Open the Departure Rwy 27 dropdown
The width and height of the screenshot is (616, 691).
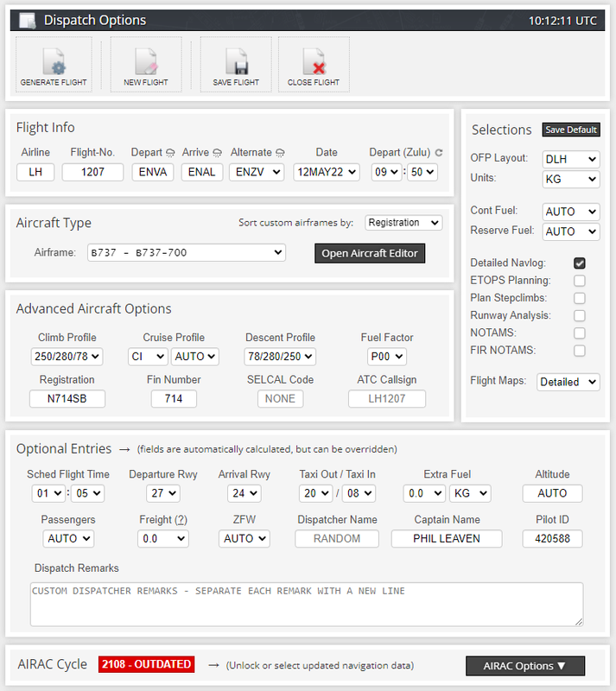click(163, 493)
